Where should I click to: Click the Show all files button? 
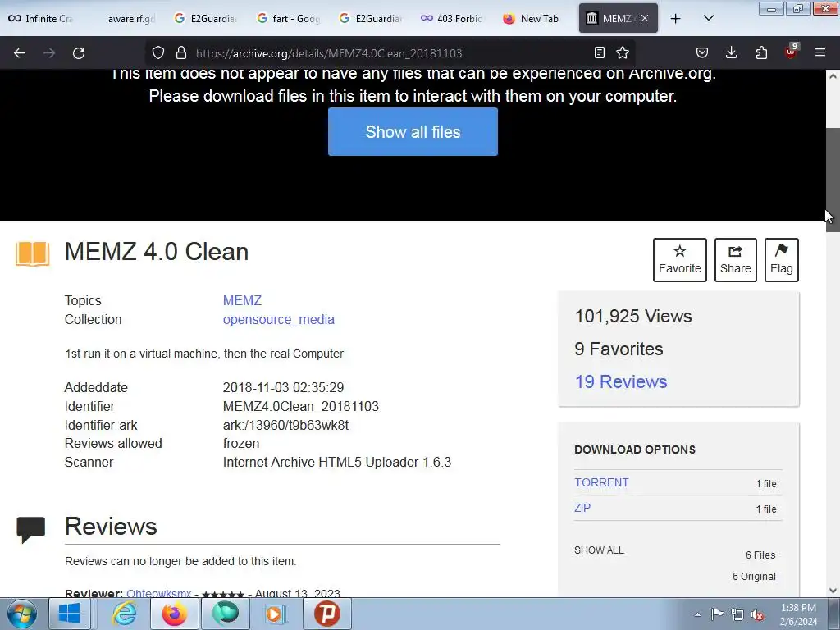[413, 132]
